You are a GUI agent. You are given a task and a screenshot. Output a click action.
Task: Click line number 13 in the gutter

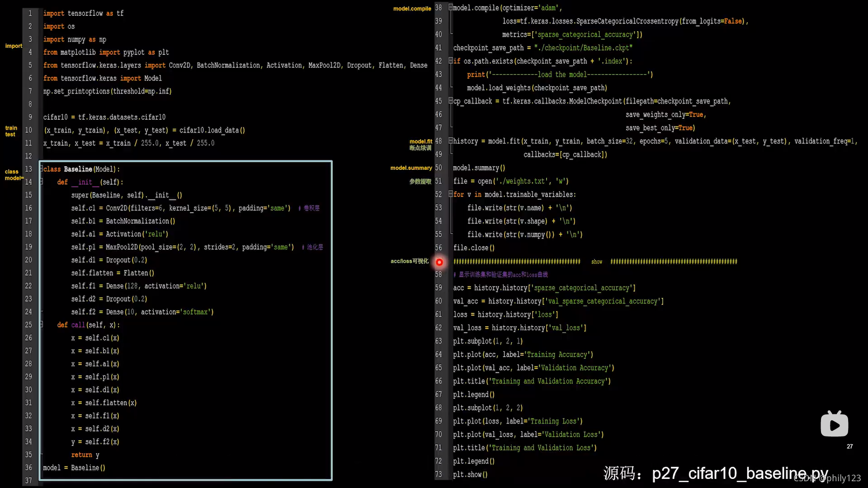click(x=28, y=169)
